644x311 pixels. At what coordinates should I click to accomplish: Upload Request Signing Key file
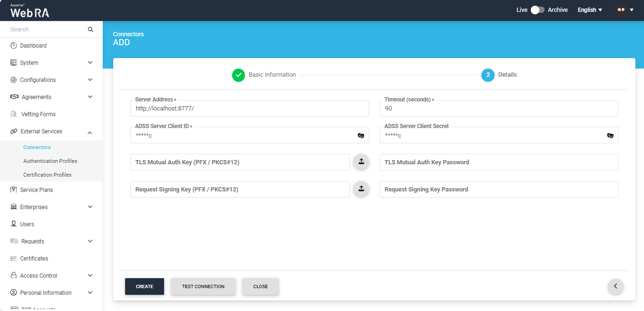361,189
